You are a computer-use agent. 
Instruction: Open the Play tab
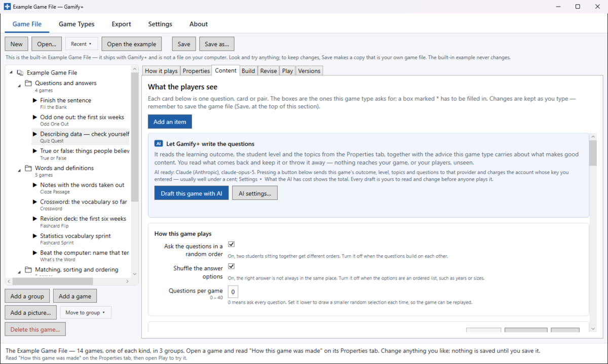tap(288, 71)
